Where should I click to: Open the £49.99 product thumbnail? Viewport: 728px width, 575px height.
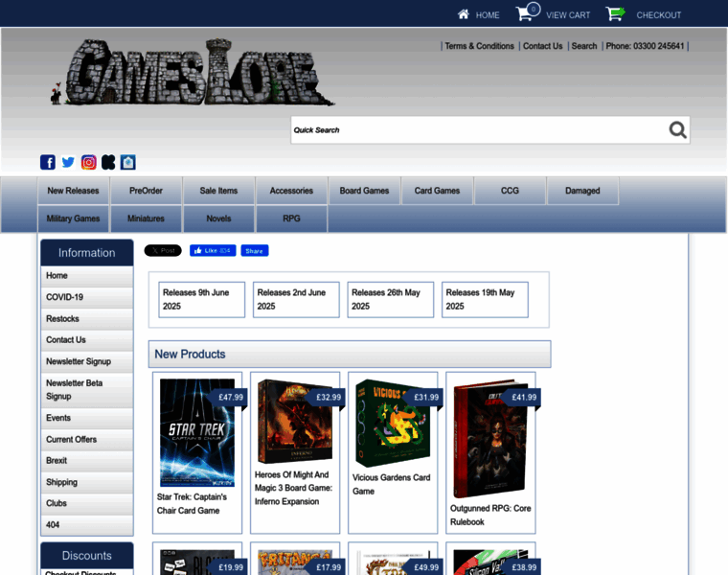[393, 562]
